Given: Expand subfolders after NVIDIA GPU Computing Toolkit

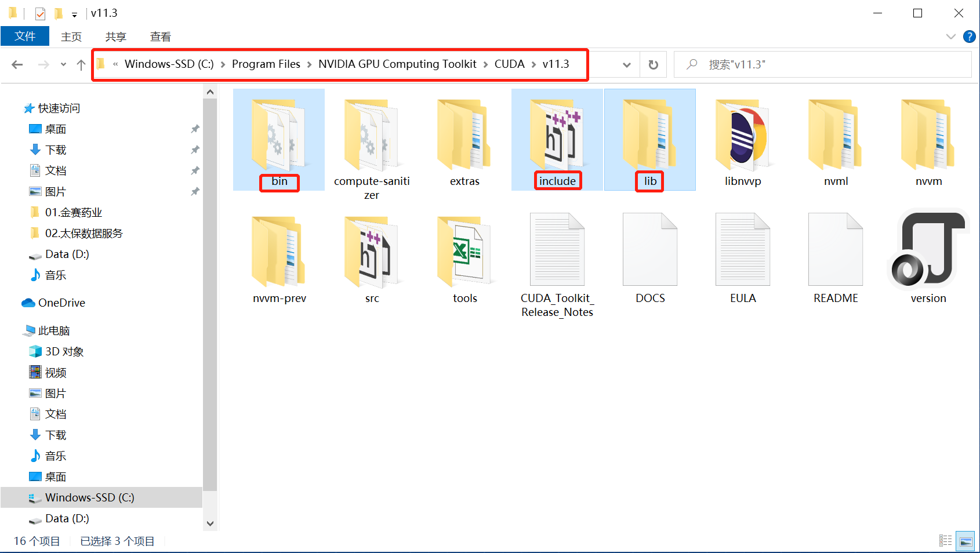Looking at the screenshot, I should [x=486, y=64].
